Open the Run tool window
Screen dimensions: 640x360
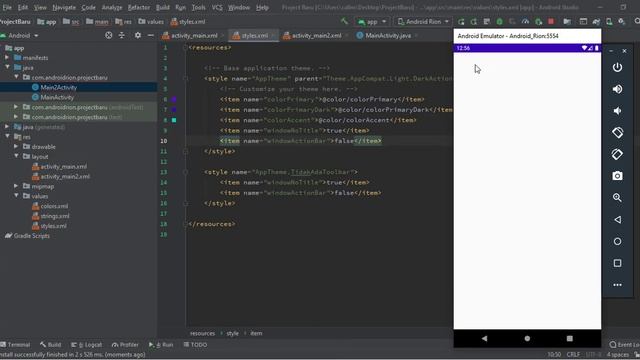click(x=161, y=345)
